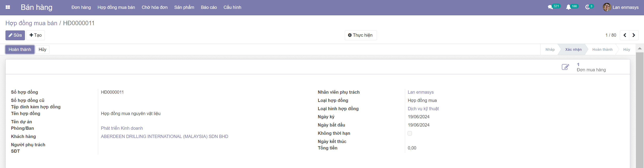Click the Lan enmasys user avatar
Screen dimensions: 644x168
607,7
